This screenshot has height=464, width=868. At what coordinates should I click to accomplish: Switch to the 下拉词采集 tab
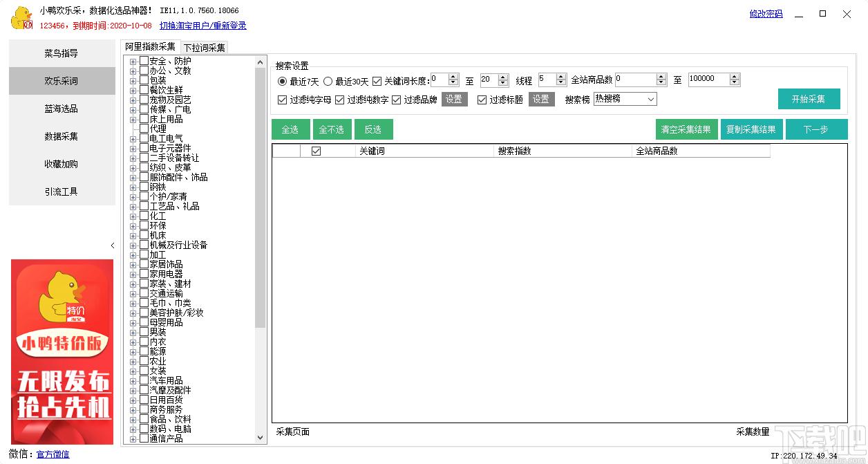point(204,48)
